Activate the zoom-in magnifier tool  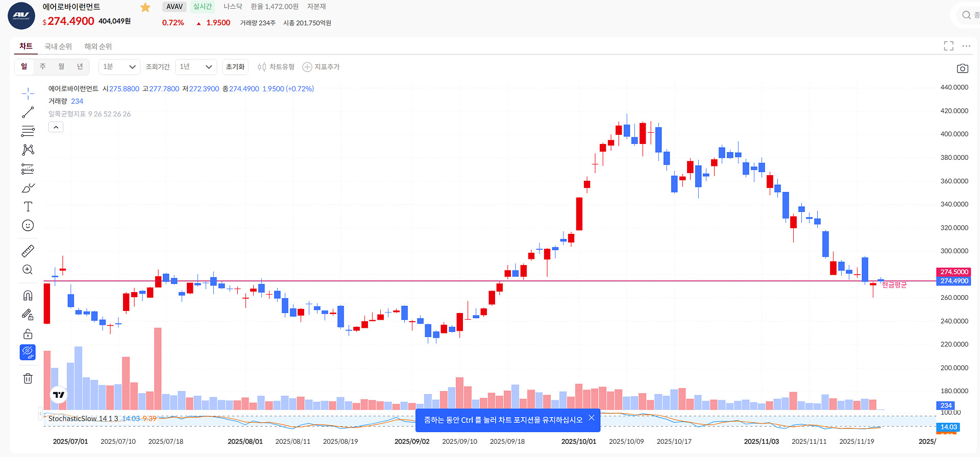pyautogui.click(x=28, y=270)
